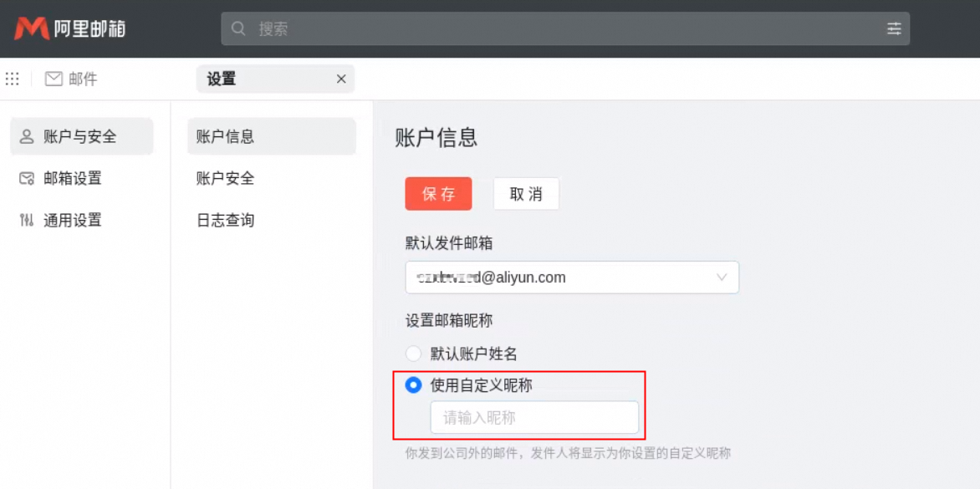
Task: Select the 使用自定义昵称 radio button
Action: point(413,385)
